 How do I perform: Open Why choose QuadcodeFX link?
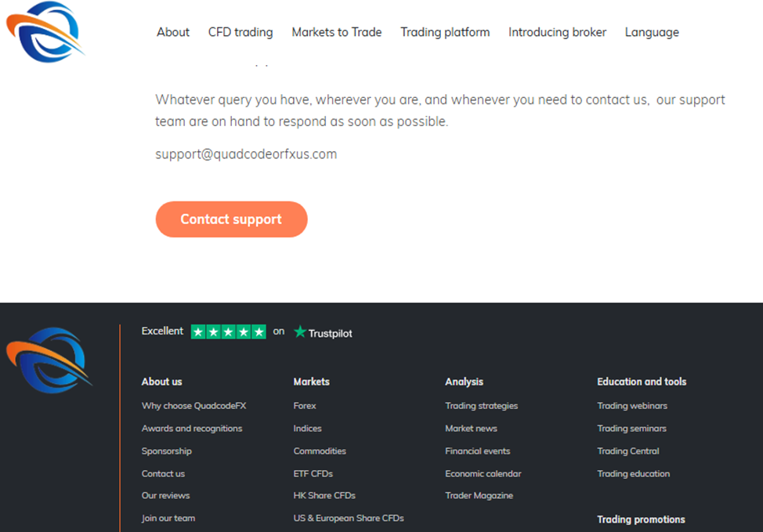193,406
